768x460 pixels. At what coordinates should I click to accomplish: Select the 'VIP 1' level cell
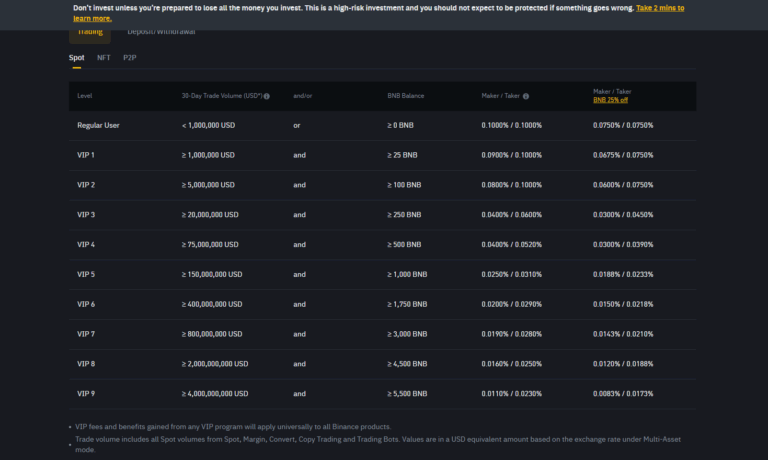pyautogui.click(x=86, y=155)
